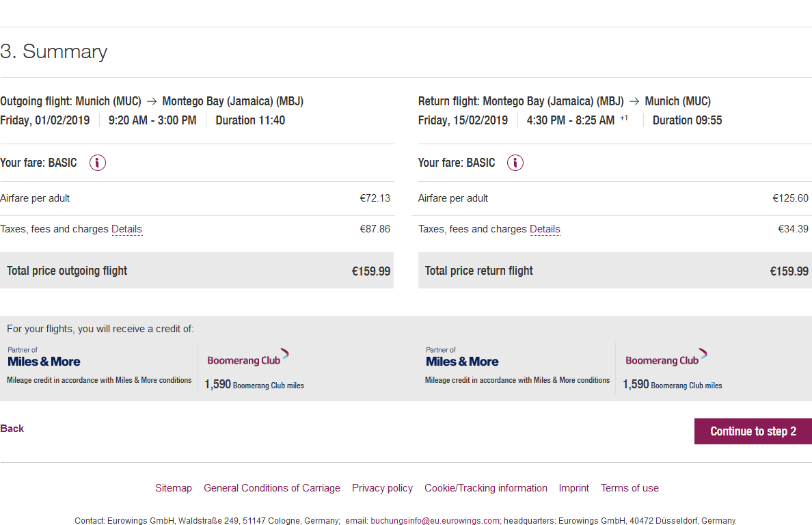Viewport: 812px width, 525px height.
Task: Select return times 4:30 PM - 8:25 AM
Action: [x=571, y=120]
